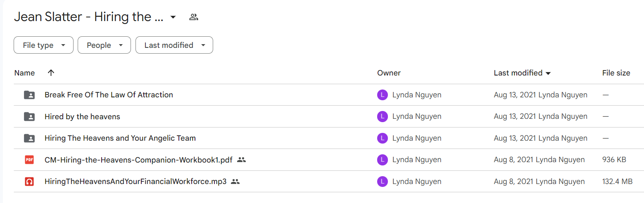Click the Hiring The Heavens and Your Angelic Team folder icon
This screenshot has width=644, height=203.
(x=29, y=138)
